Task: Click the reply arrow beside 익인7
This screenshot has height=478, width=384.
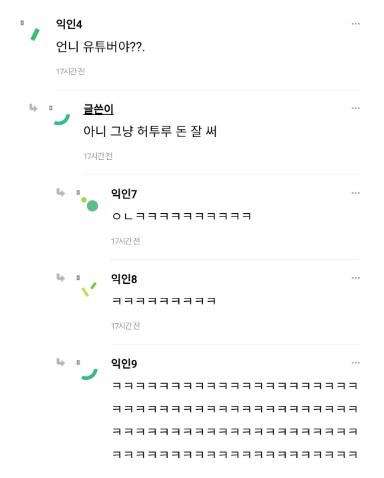Action: (x=60, y=192)
